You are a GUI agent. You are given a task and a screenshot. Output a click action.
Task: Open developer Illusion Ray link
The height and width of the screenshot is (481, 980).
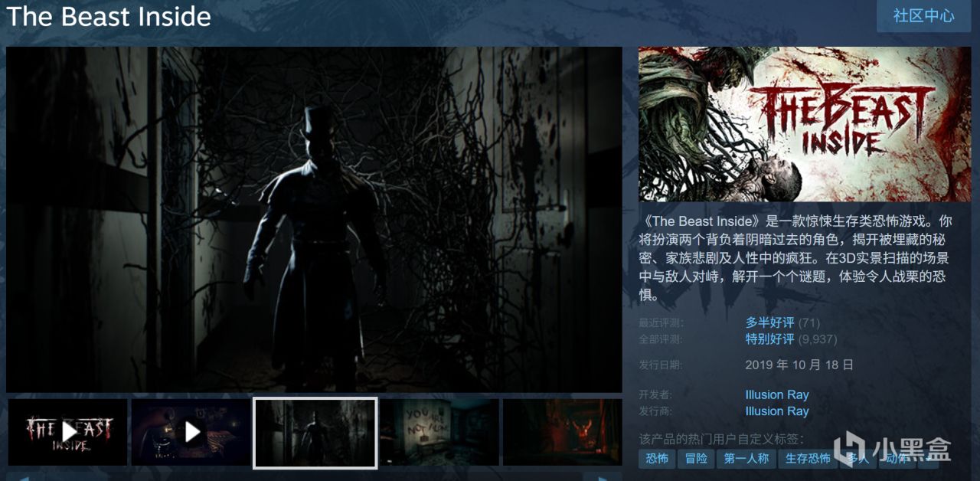tap(776, 395)
